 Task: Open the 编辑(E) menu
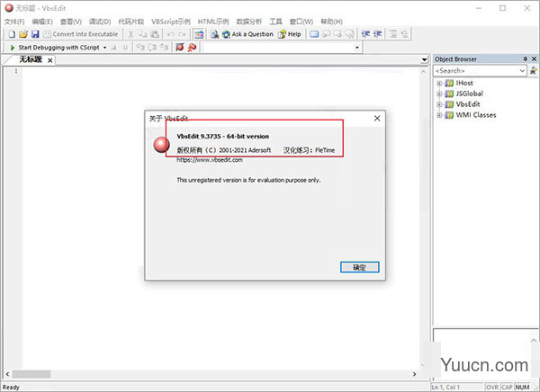pos(42,22)
